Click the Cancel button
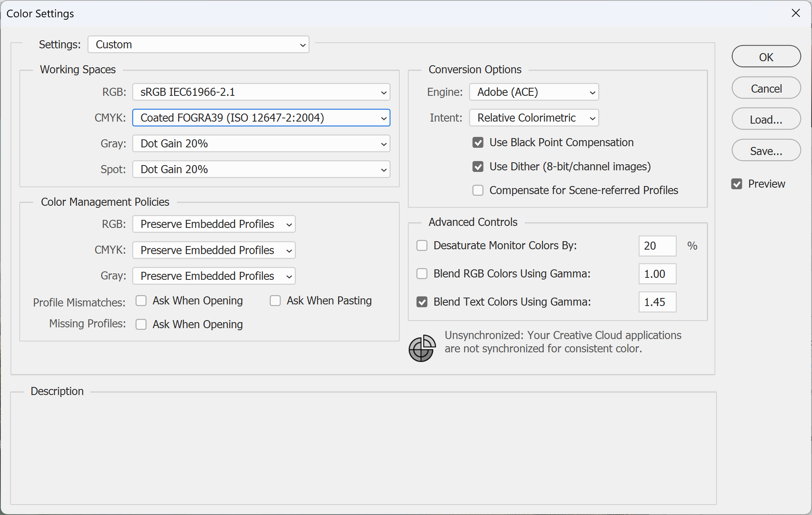The width and height of the screenshot is (812, 515). tap(766, 88)
